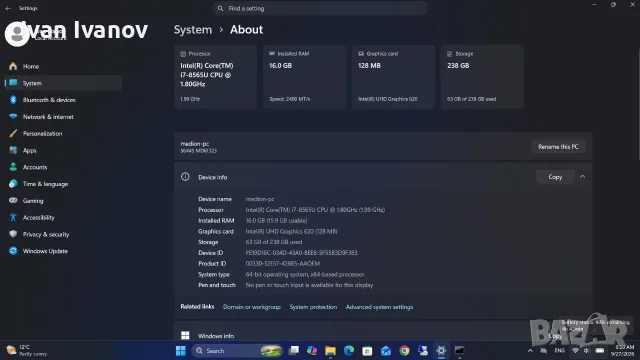Open Home in the Settings sidebar

(63, 66)
